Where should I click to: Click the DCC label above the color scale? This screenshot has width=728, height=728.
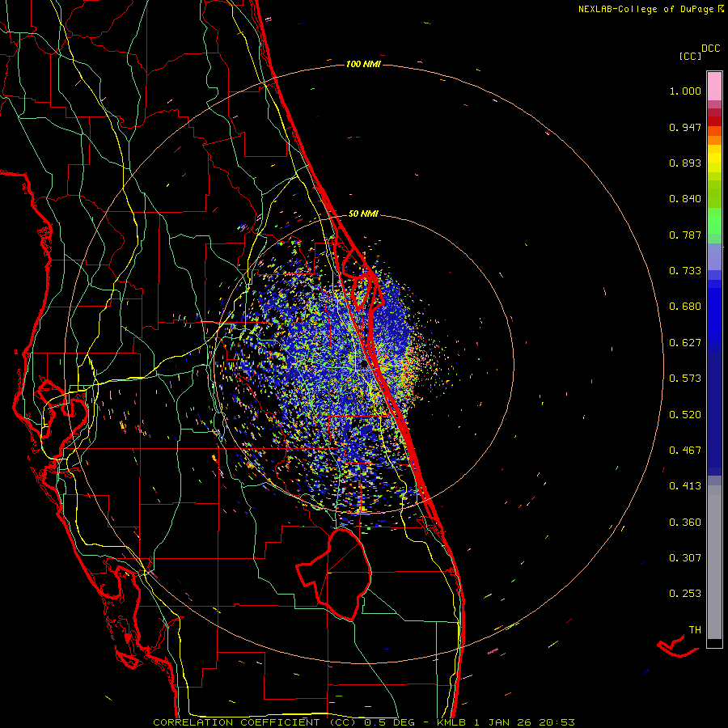point(710,49)
